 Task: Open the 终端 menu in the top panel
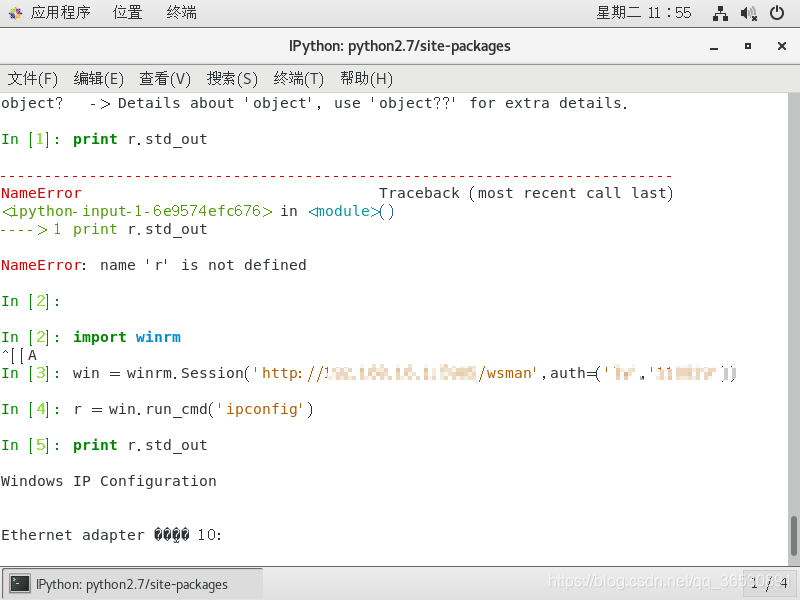coord(179,12)
